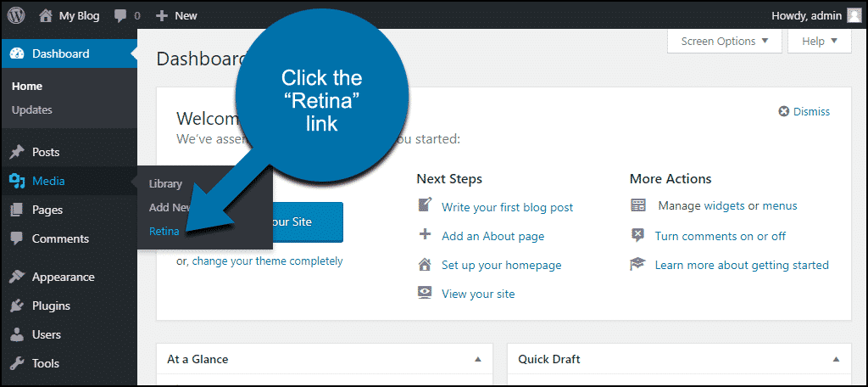Click the Users person icon

point(17,334)
